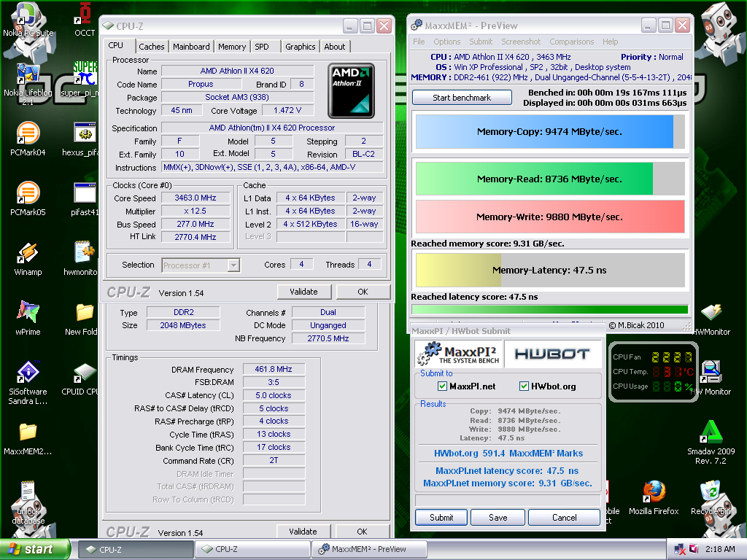Switch to the Caches tab in CPU-Z

152,46
